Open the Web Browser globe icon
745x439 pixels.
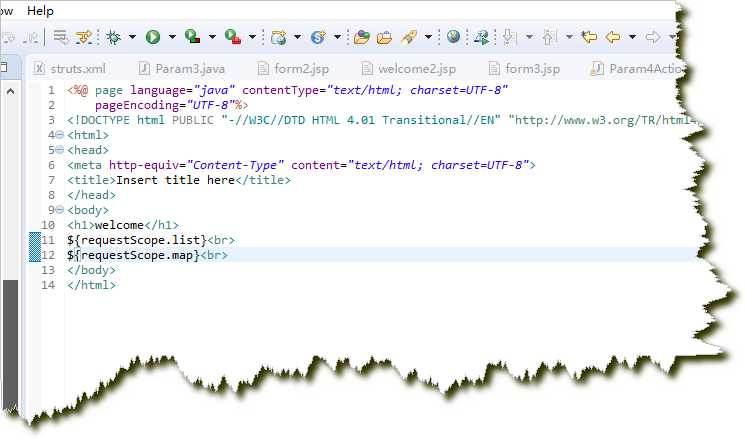click(x=453, y=37)
